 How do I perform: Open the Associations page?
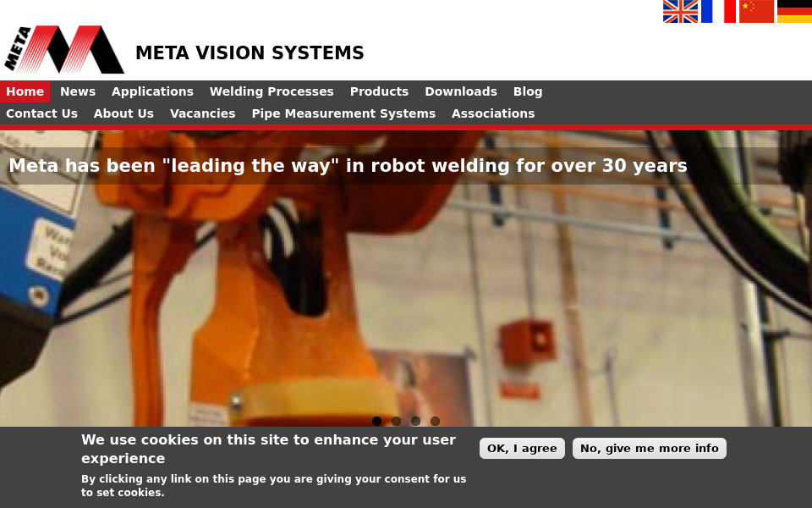pyautogui.click(x=493, y=113)
